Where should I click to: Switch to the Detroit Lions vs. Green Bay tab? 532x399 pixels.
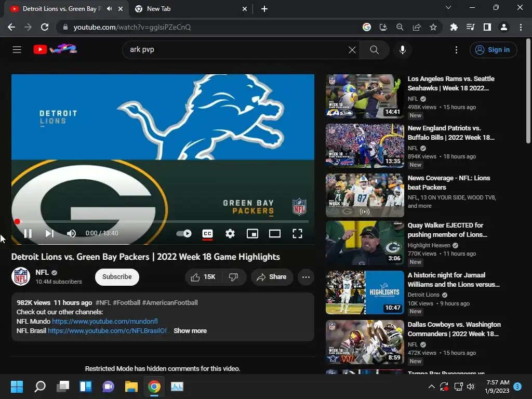coord(61,9)
